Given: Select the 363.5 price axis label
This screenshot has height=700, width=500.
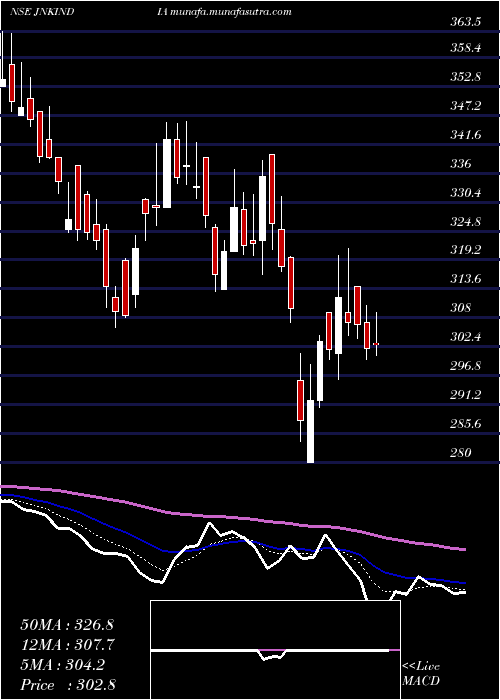Looking at the screenshot, I should 465,22.
